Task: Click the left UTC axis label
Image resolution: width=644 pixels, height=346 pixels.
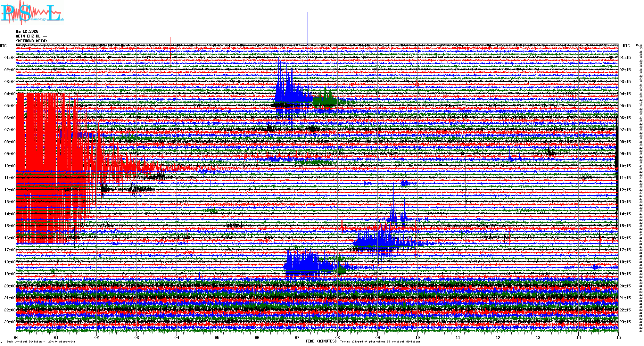Action: click(x=3, y=46)
